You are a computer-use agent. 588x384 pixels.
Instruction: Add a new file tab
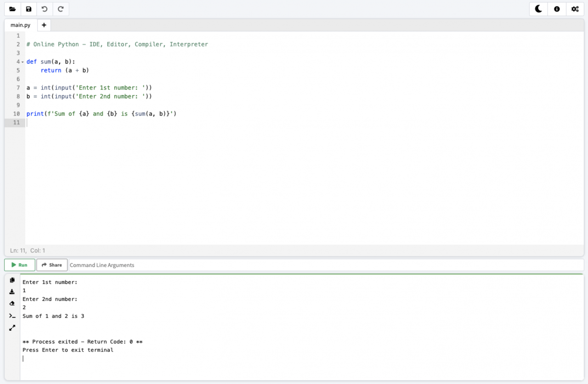click(44, 25)
